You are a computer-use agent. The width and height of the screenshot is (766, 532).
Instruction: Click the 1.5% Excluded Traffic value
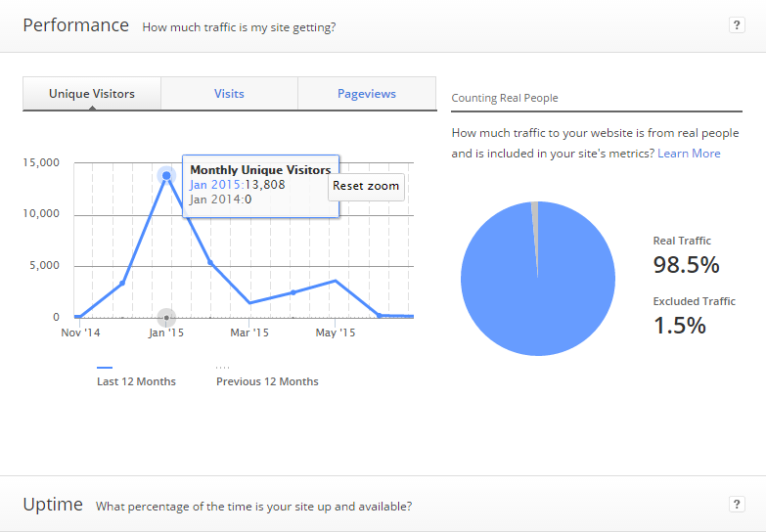tap(680, 326)
